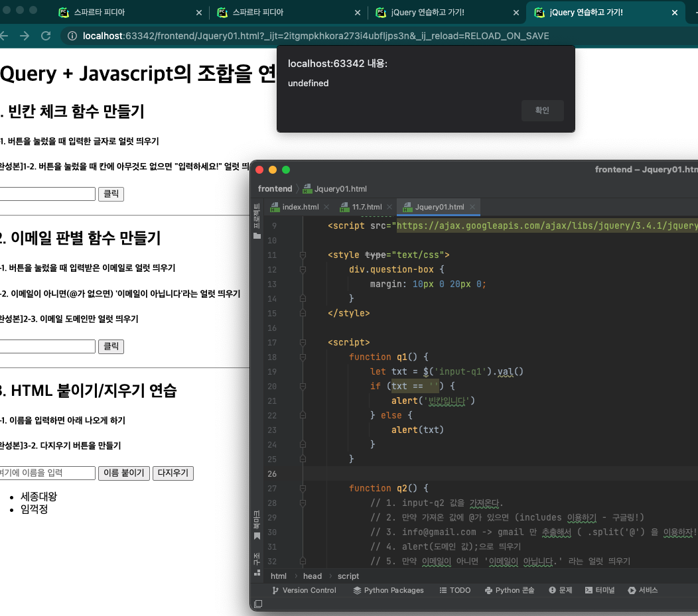Click the tool windows quick-access icon at bottom-left
The width and height of the screenshot is (698, 616).
258,604
